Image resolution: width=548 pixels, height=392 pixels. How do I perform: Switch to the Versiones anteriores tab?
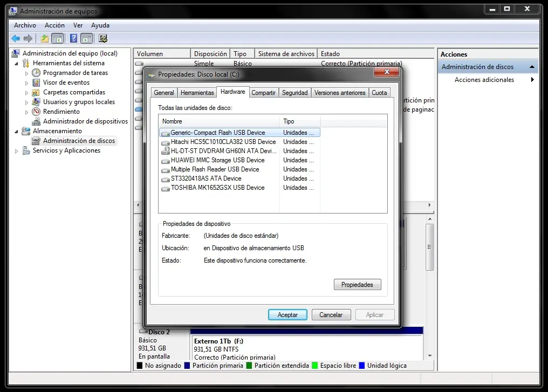340,93
